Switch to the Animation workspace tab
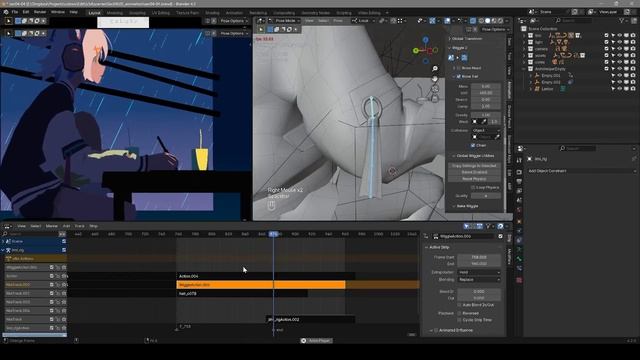 pos(234,13)
